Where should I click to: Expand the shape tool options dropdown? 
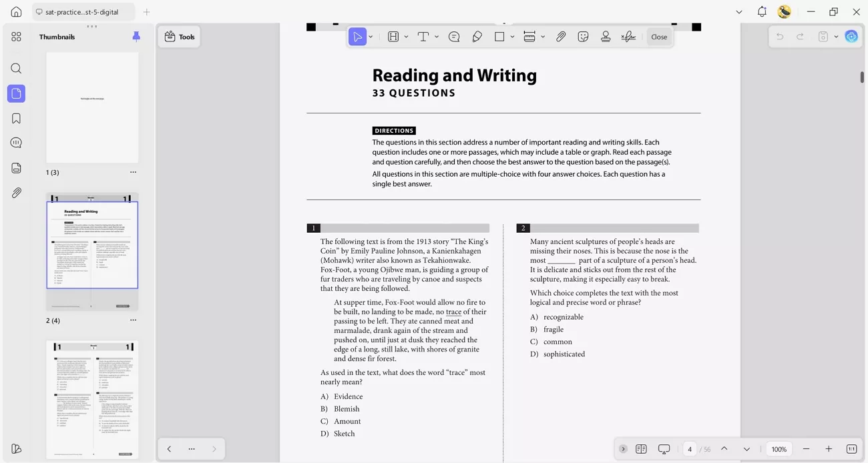(x=511, y=37)
